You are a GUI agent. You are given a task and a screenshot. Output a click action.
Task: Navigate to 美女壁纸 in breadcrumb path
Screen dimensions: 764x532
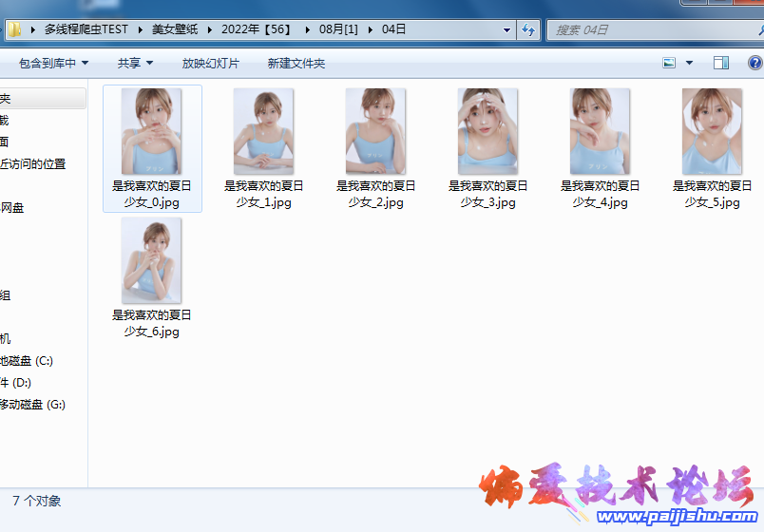tap(178, 29)
